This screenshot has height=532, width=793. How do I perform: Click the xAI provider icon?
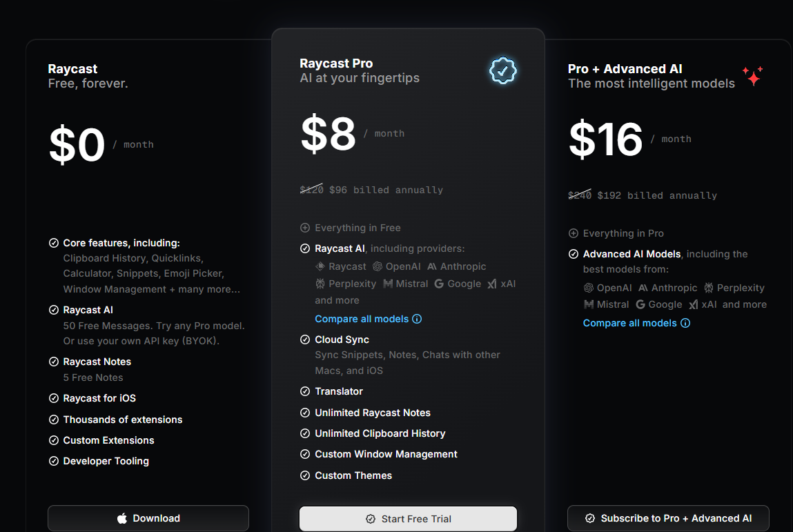492,284
